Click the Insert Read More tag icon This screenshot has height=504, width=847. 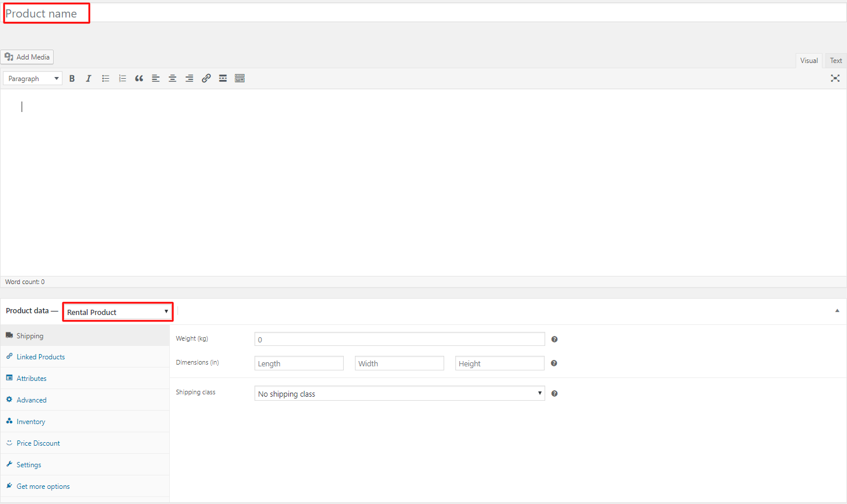(223, 78)
